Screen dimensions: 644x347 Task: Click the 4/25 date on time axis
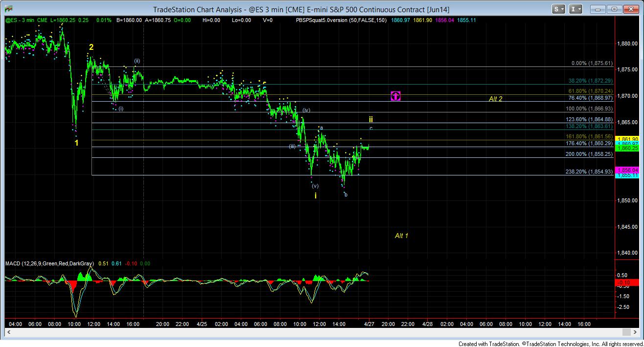202,324
